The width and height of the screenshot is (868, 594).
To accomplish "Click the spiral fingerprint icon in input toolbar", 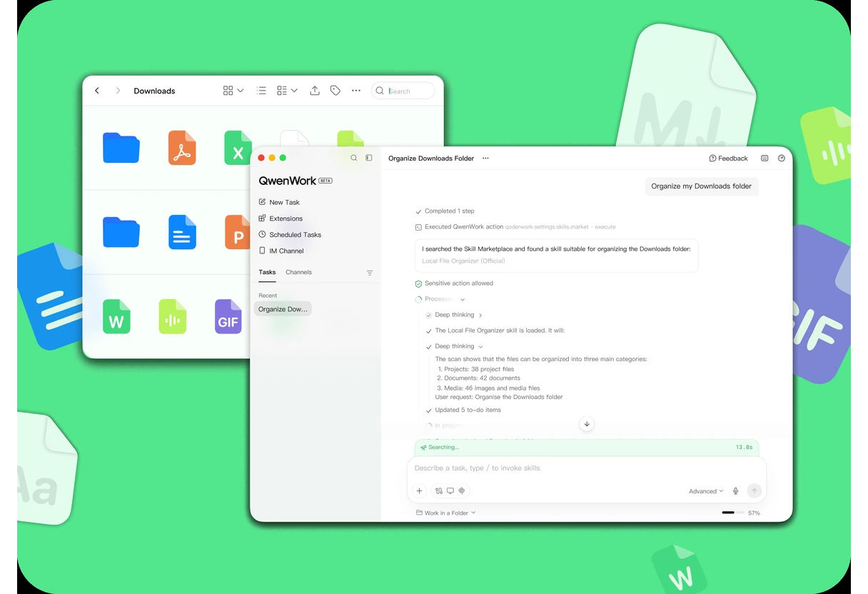I will (461, 491).
